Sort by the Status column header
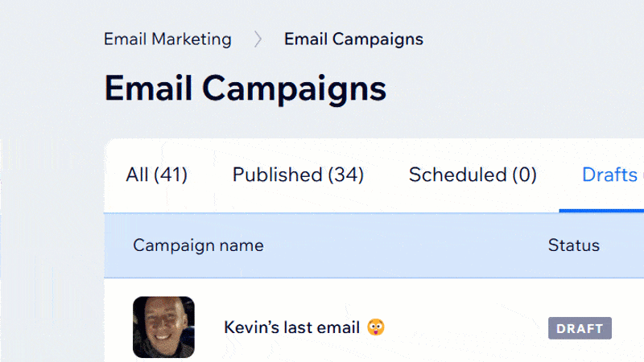 (574, 245)
